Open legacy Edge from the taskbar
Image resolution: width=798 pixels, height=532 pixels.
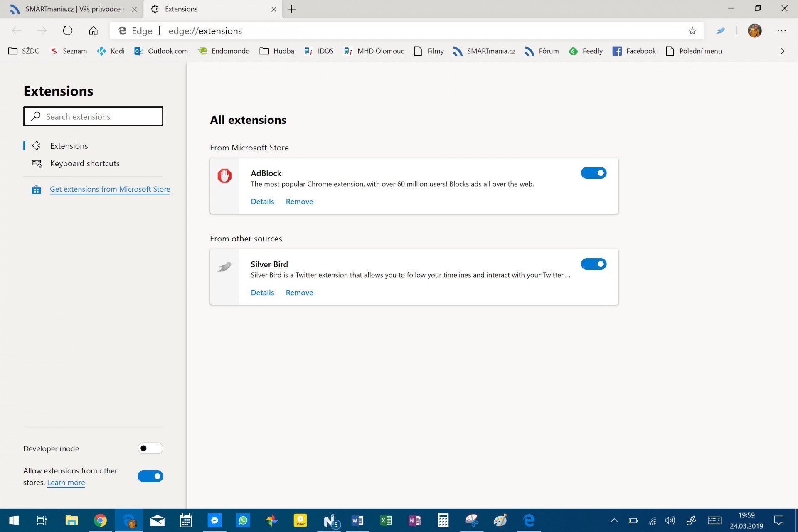529,520
